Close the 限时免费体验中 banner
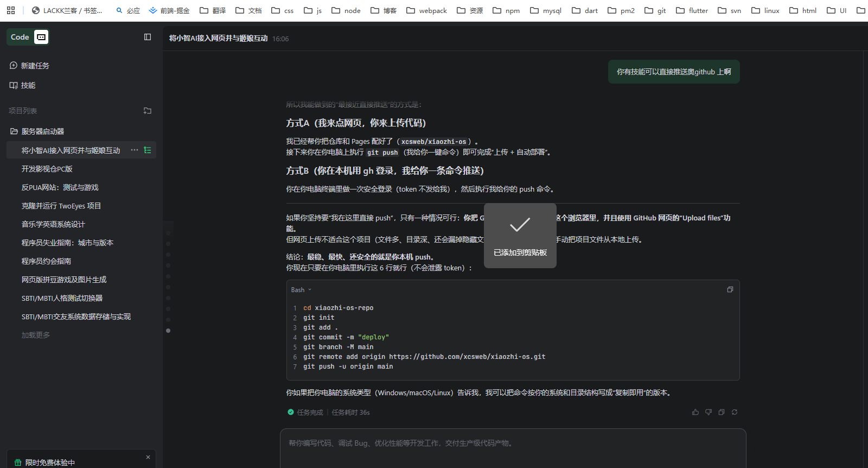This screenshot has height=468, width=868. 148,457
